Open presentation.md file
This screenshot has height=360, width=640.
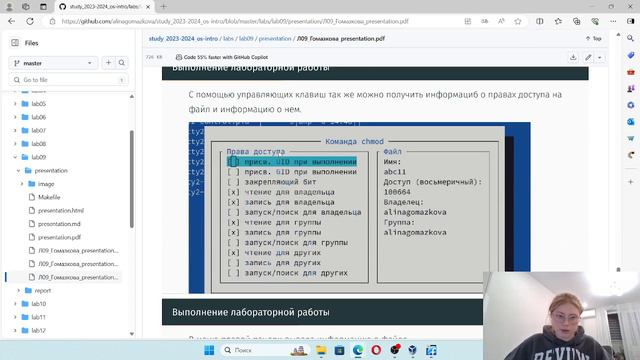tap(59, 224)
